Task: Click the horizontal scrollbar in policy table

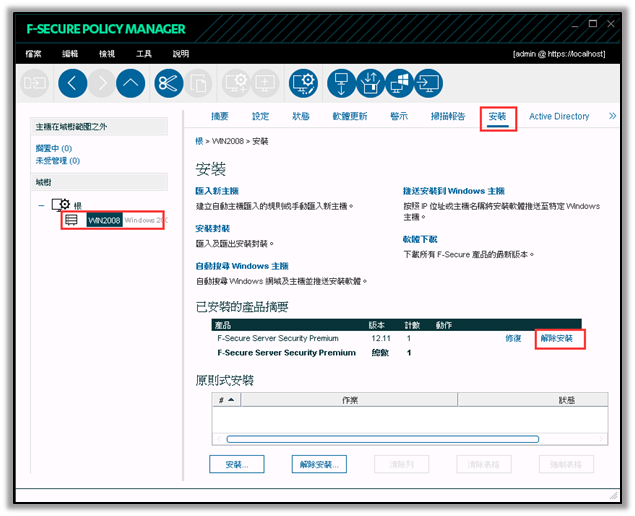Action: [382, 439]
